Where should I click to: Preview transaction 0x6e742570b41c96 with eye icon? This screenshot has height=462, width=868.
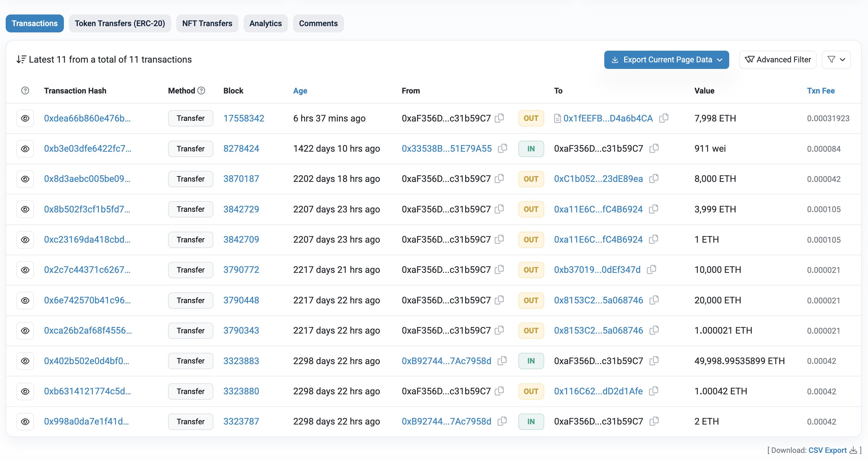click(25, 300)
